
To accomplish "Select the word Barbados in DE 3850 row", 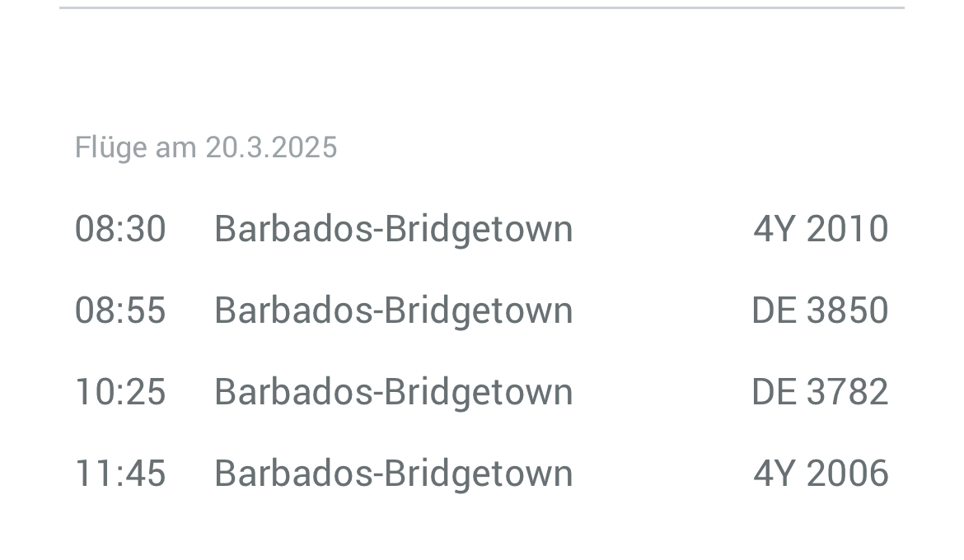I will click(x=293, y=310).
